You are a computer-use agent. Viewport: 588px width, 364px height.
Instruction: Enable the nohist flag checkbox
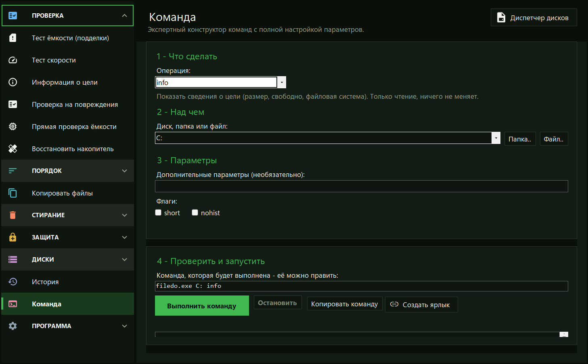point(195,212)
